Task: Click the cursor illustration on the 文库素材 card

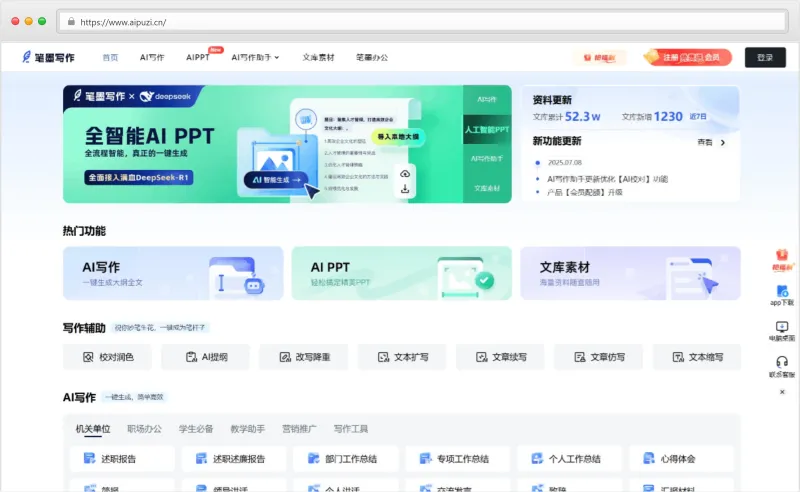Action: [x=708, y=283]
